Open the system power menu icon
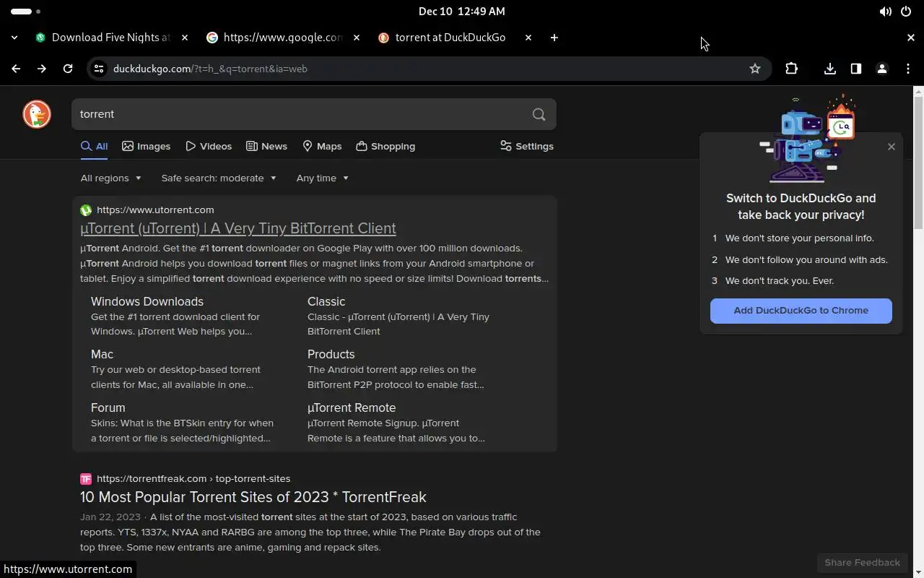The height and width of the screenshot is (578, 924). pos(907,12)
